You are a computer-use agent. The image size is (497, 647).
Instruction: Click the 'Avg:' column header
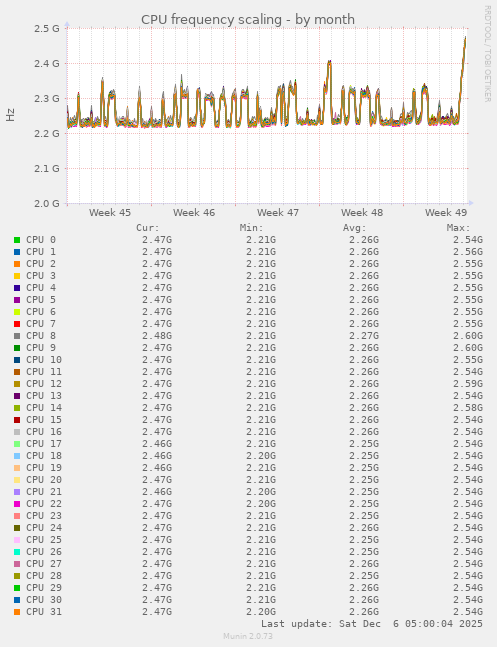355,228
